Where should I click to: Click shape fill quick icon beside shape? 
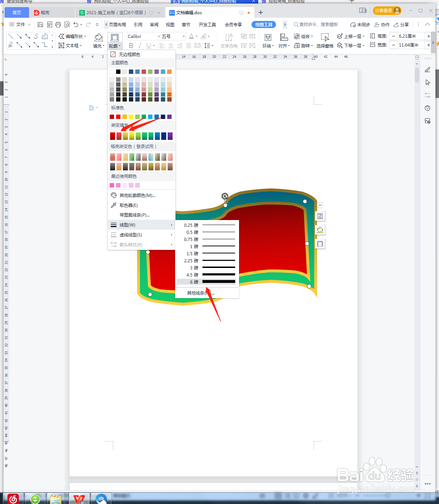tap(320, 230)
